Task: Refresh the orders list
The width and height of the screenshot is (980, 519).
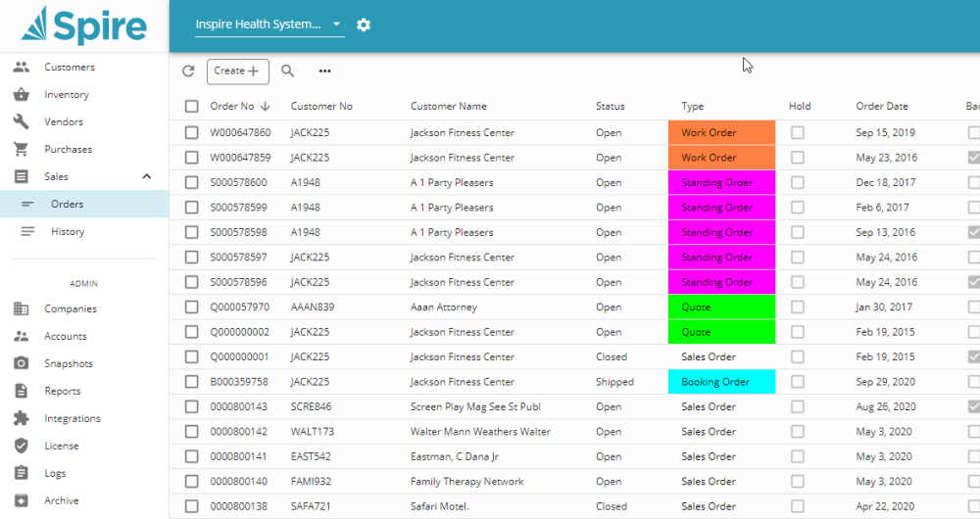Action: coord(188,71)
